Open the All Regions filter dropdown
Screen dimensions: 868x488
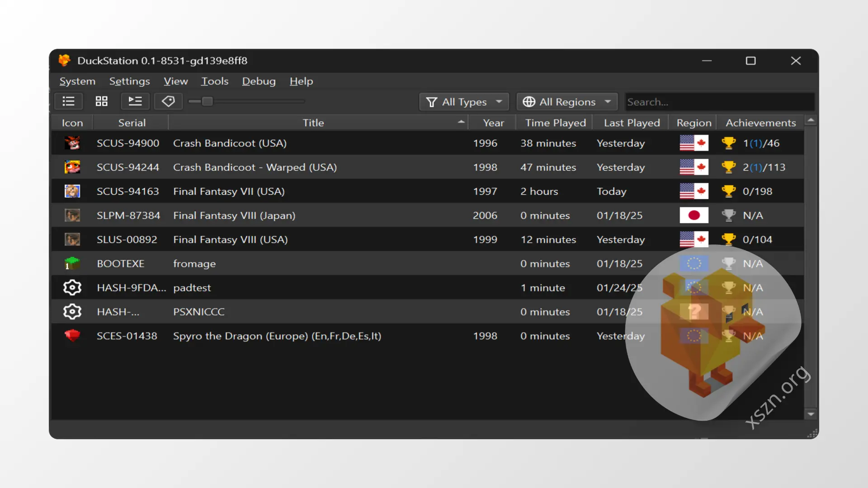click(567, 102)
